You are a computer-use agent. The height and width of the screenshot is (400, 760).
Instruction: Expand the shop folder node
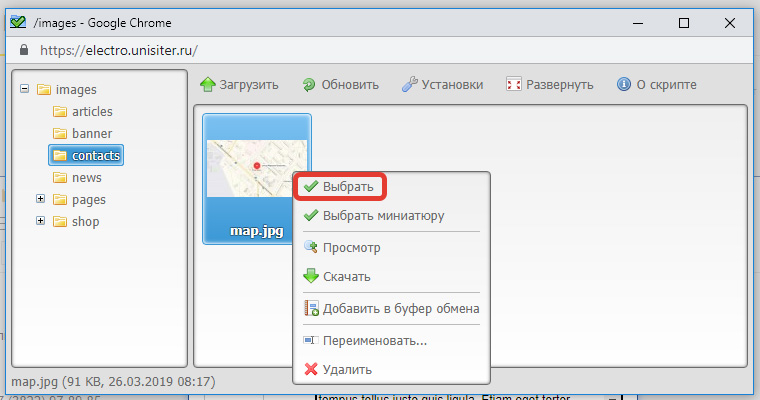point(40,221)
